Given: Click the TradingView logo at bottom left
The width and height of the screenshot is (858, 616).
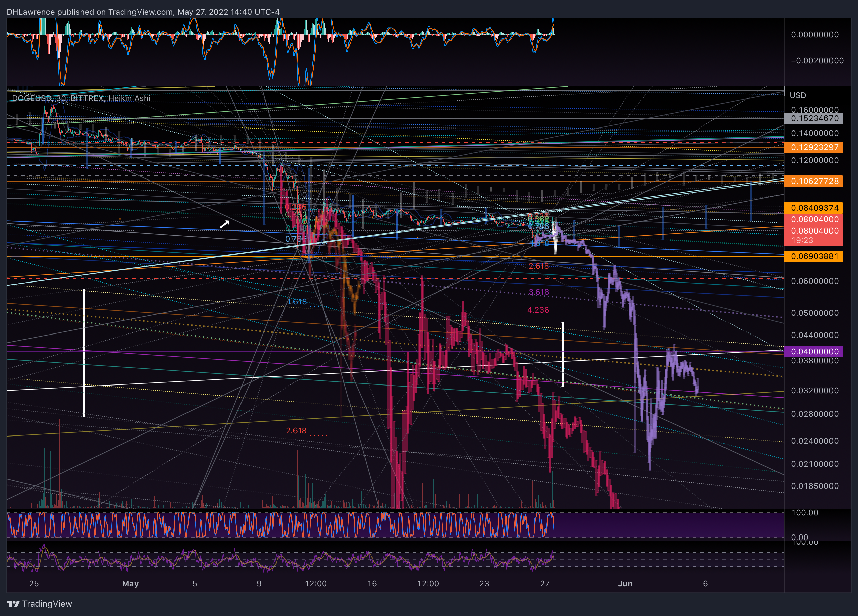Looking at the screenshot, I should [39, 604].
